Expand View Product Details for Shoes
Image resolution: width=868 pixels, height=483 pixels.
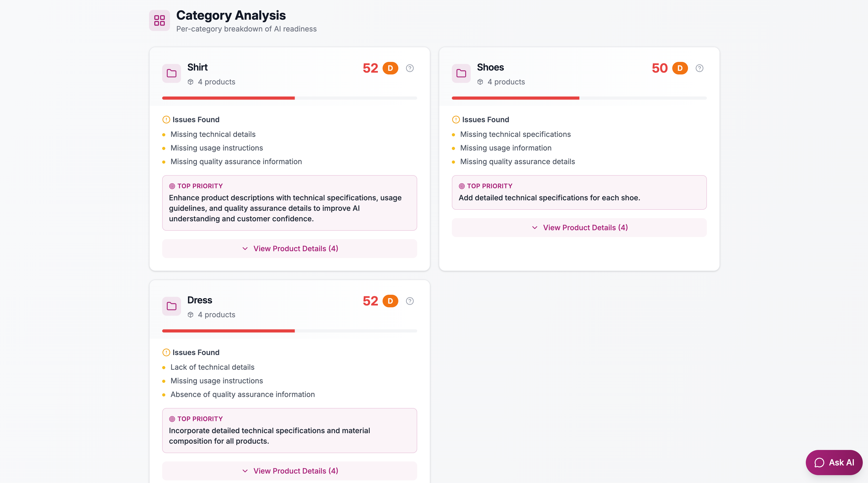tap(579, 227)
